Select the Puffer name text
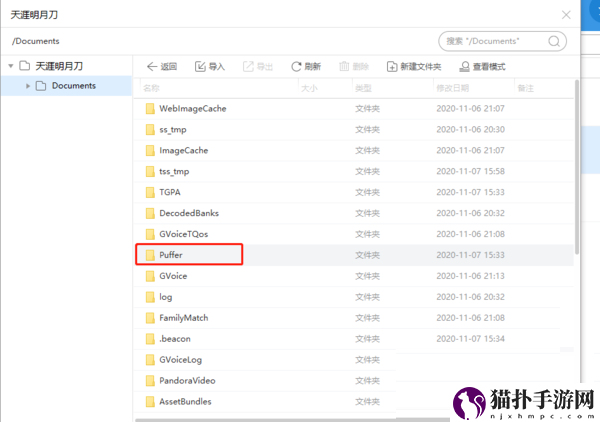This screenshot has height=422, width=600. tap(171, 255)
